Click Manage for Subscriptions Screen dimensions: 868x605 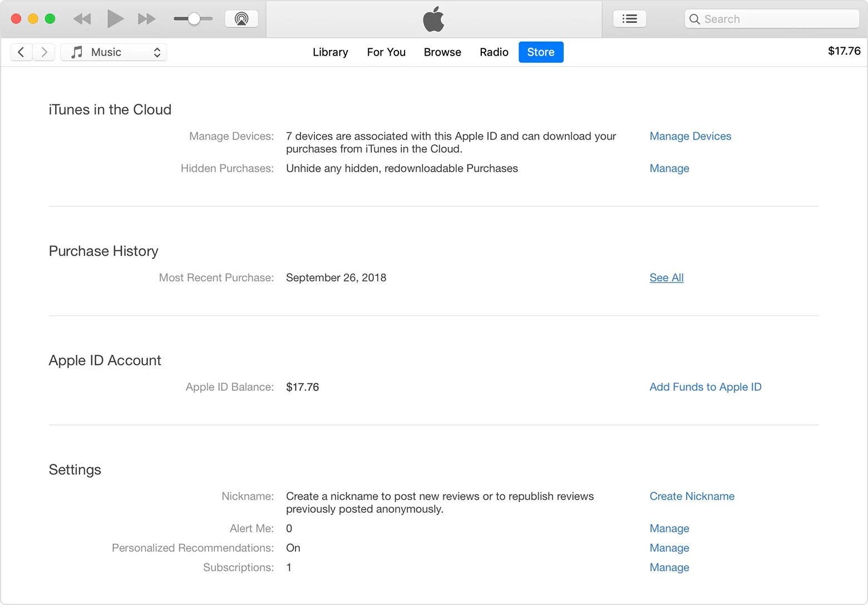click(669, 567)
